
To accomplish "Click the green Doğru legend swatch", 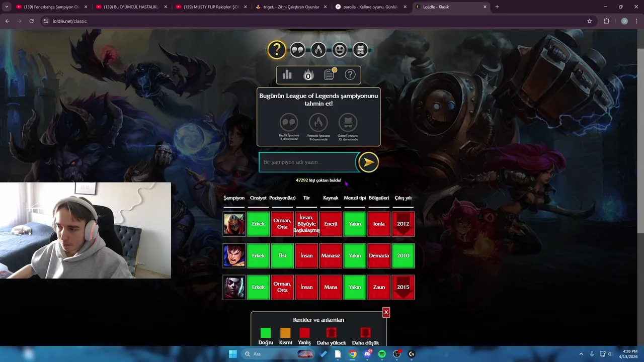I will click(x=266, y=333).
